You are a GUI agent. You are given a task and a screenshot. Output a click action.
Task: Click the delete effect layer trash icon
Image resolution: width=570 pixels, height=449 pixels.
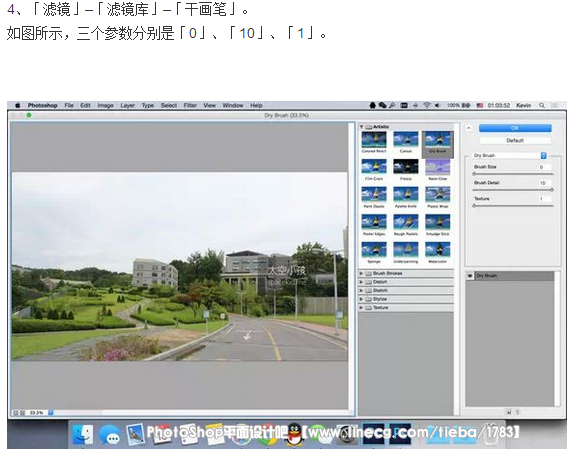(x=517, y=412)
